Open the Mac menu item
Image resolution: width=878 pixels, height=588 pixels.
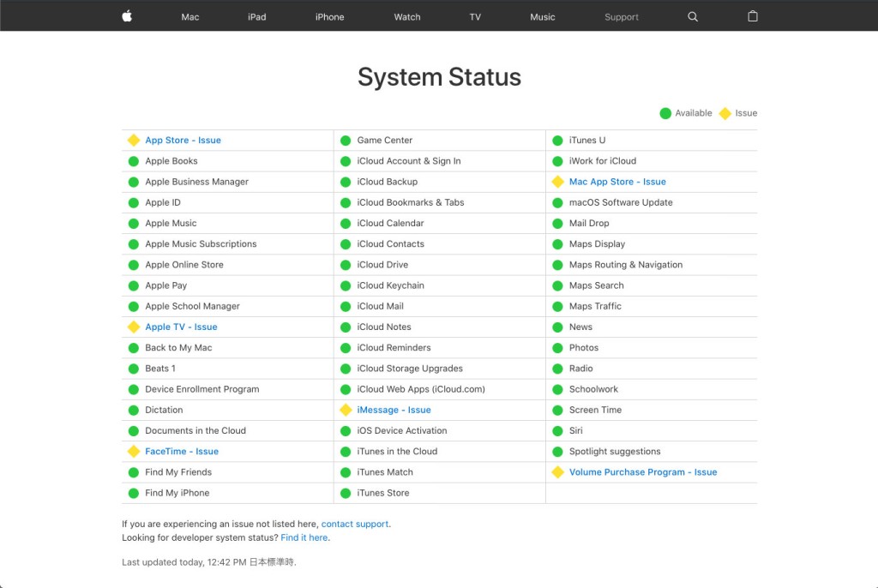tap(189, 17)
